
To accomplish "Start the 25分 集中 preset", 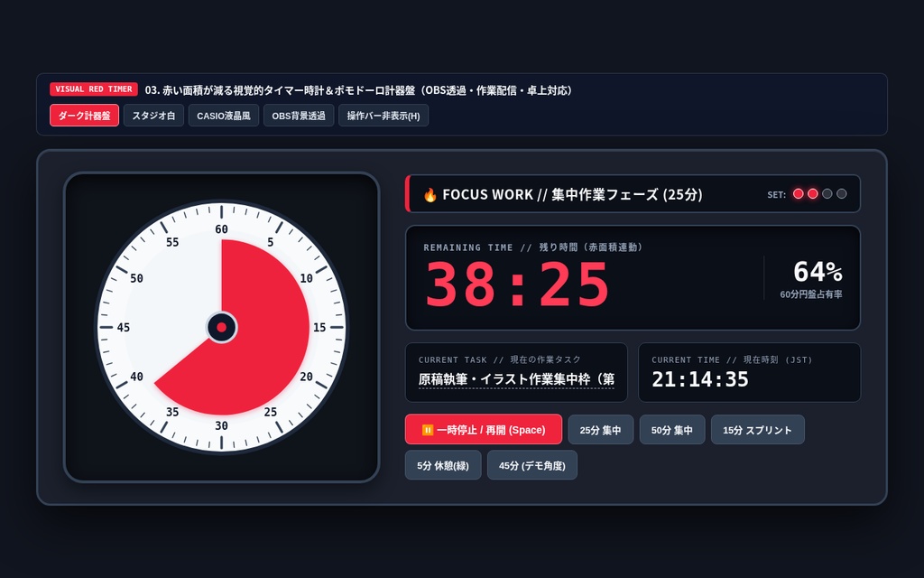I will click(x=600, y=429).
